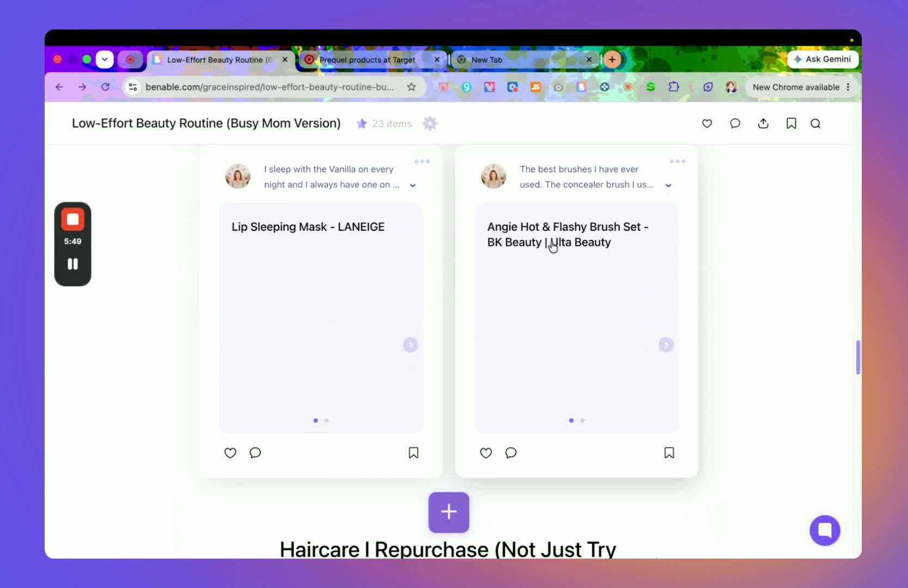Viewport: 908px width, 588px height.
Task: Bookmark the Angie Brush Set card
Action: tap(670, 453)
